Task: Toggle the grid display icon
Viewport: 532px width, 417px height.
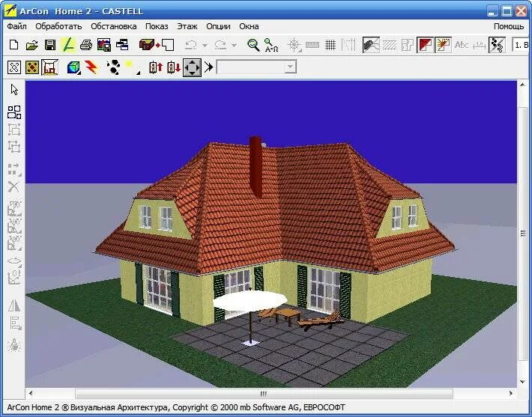Action: pos(330,45)
